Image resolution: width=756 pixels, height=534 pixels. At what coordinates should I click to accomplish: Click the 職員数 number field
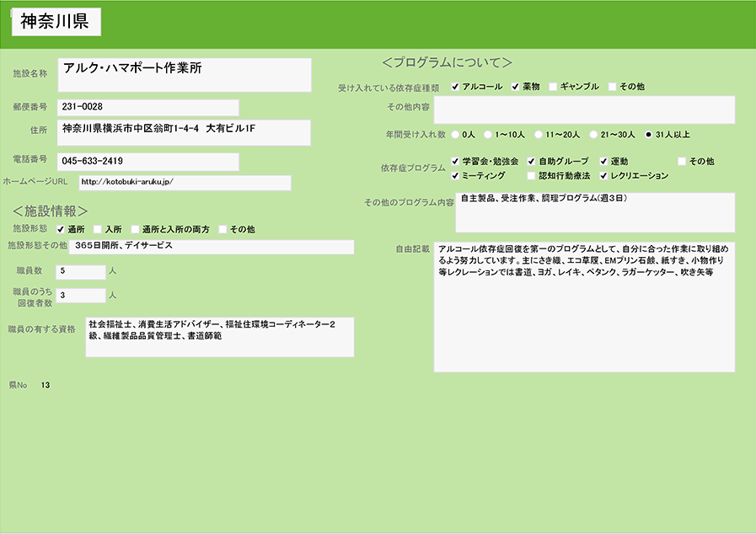point(80,271)
